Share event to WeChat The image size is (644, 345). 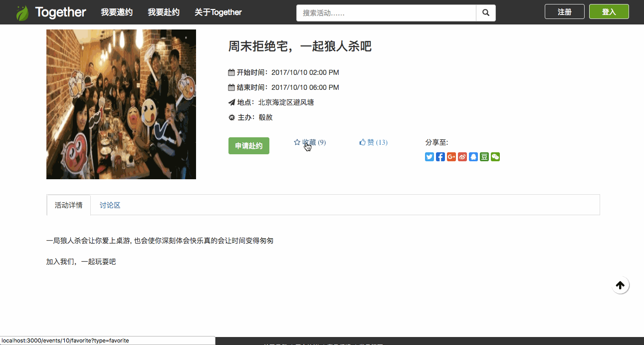click(495, 157)
